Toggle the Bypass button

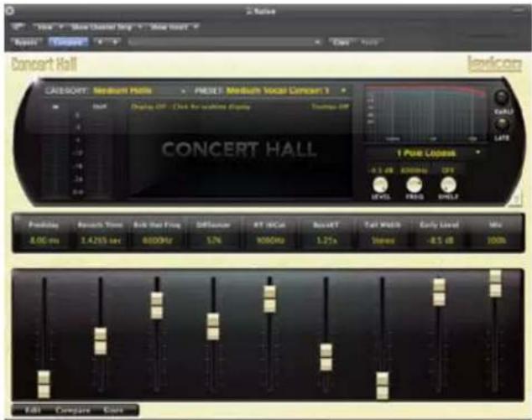pyautogui.click(x=27, y=43)
